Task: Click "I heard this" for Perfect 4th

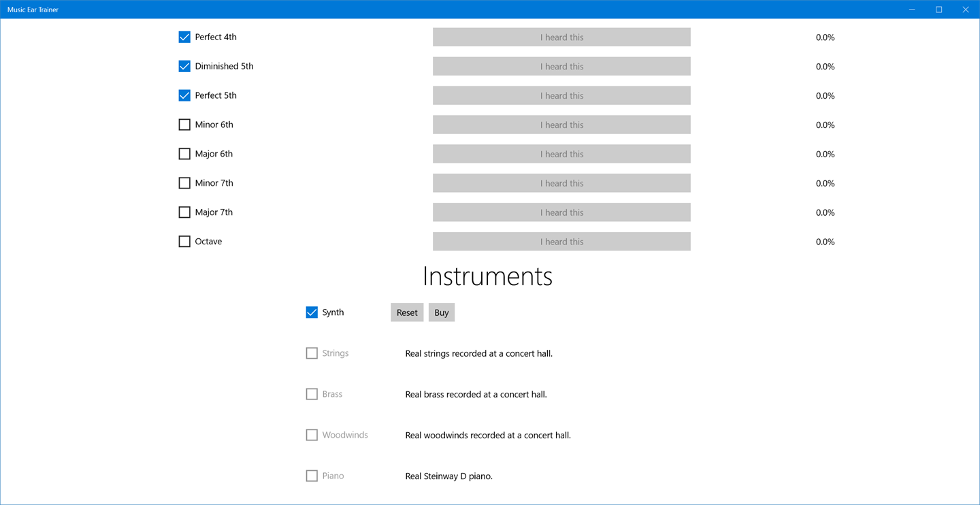Action: point(561,37)
